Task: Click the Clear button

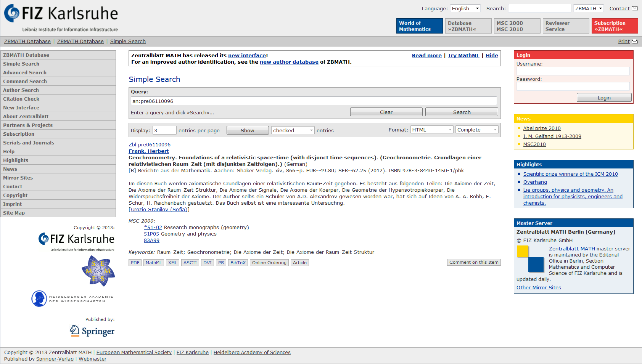Action: (x=386, y=112)
